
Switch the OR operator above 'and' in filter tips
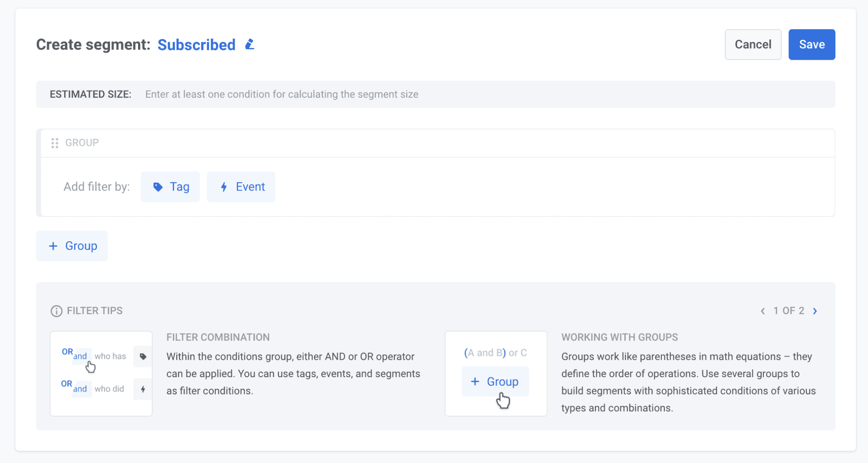66,351
